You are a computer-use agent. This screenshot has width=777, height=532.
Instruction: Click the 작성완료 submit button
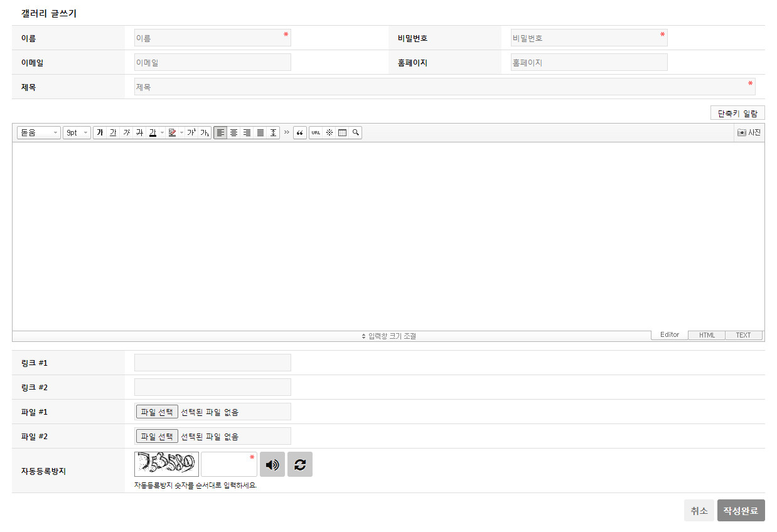tap(741, 511)
